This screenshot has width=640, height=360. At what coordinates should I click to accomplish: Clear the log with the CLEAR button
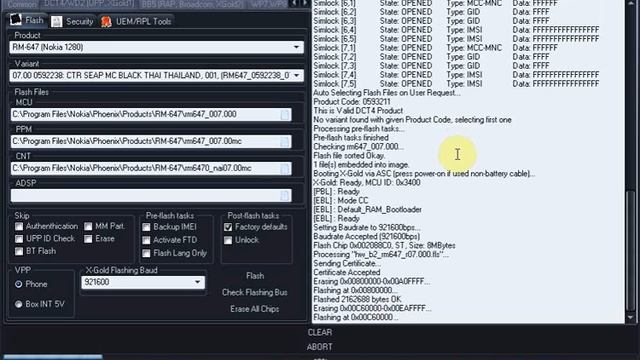pyautogui.click(x=320, y=332)
